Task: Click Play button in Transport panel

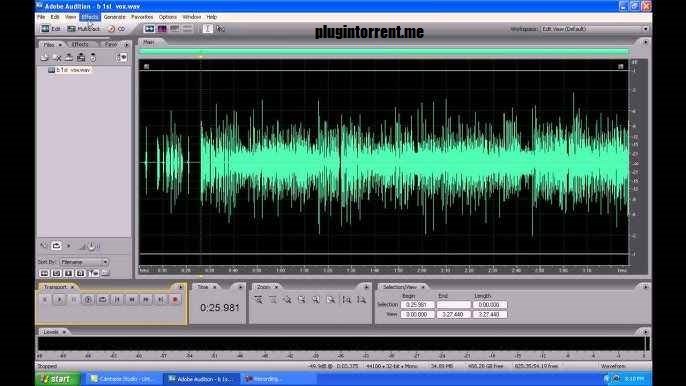Action: [x=59, y=300]
